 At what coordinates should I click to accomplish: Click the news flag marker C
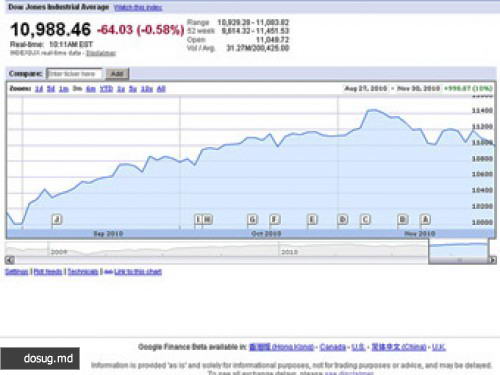click(x=366, y=219)
